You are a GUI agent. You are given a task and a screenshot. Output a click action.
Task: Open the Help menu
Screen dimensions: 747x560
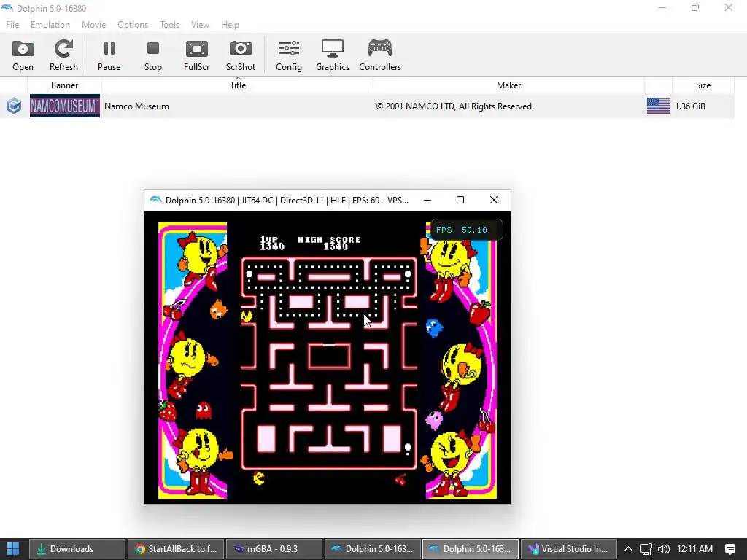(230, 25)
